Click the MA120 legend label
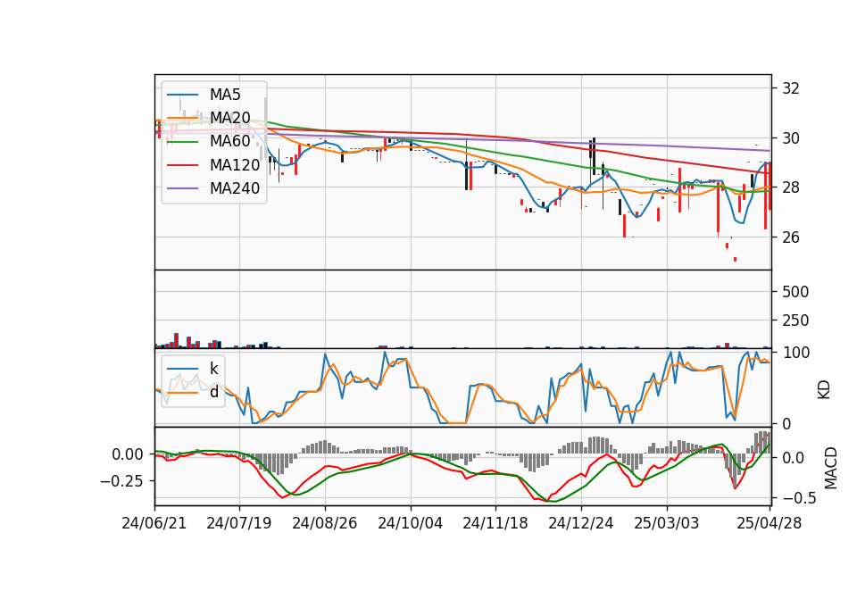This screenshot has height=616, width=857. (235, 165)
